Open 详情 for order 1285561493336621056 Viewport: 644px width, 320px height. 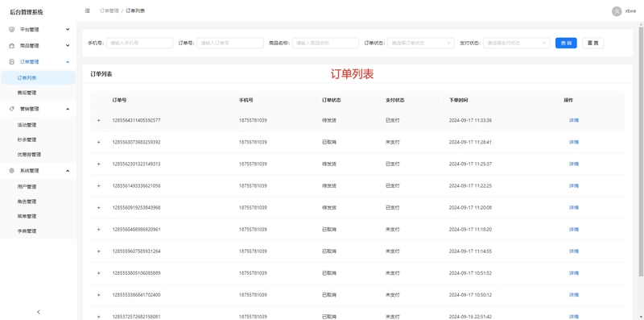pos(574,186)
